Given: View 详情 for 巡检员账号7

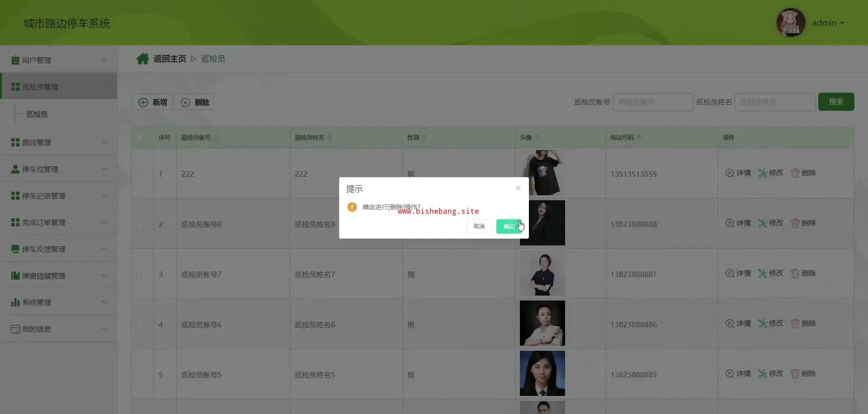Looking at the screenshot, I should click(738, 273).
